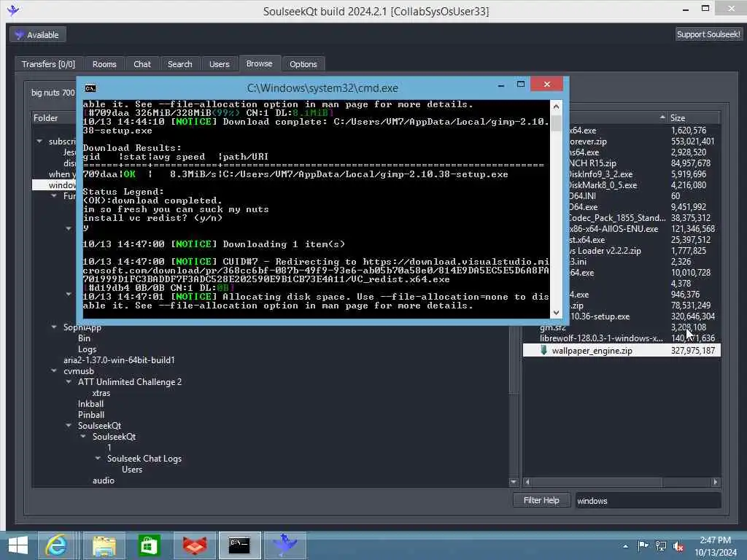Show hidden tray icons arrow
Viewport: 747px width, 560px height.
tap(625, 546)
